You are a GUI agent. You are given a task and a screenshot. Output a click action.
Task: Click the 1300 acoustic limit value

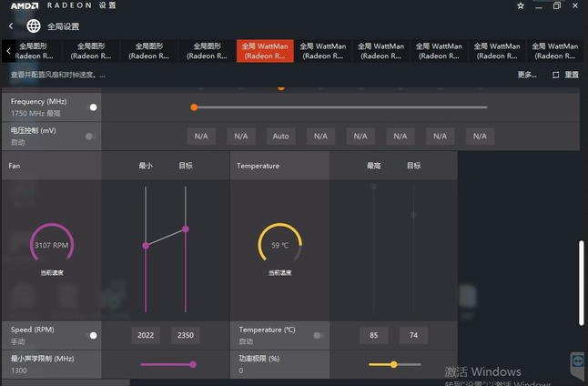tap(19, 371)
